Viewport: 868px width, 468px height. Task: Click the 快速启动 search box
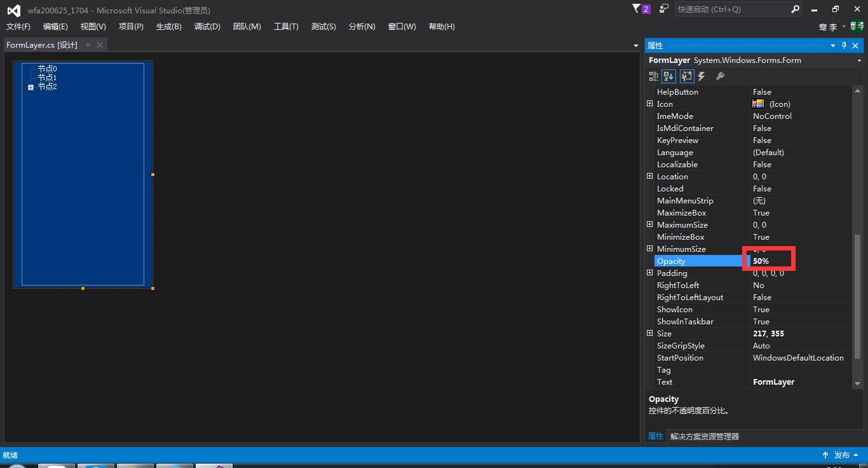pyautogui.click(x=731, y=9)
